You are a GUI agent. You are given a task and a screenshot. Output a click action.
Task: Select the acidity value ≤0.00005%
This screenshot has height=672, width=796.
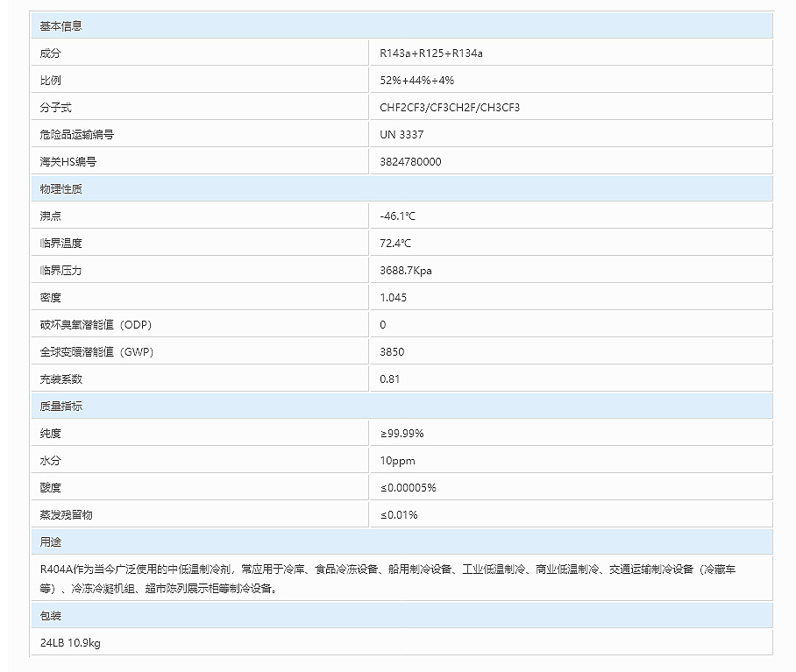[408, 488]
